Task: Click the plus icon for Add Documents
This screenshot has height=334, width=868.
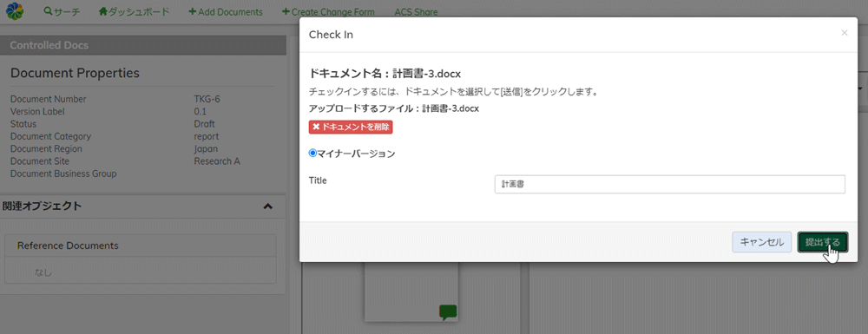Action: click(192, 11)
